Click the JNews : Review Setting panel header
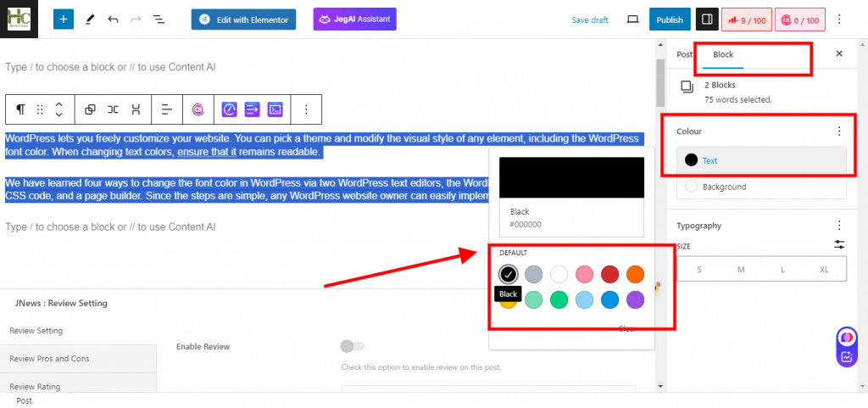Screen dimensions: 868x408 61,304
